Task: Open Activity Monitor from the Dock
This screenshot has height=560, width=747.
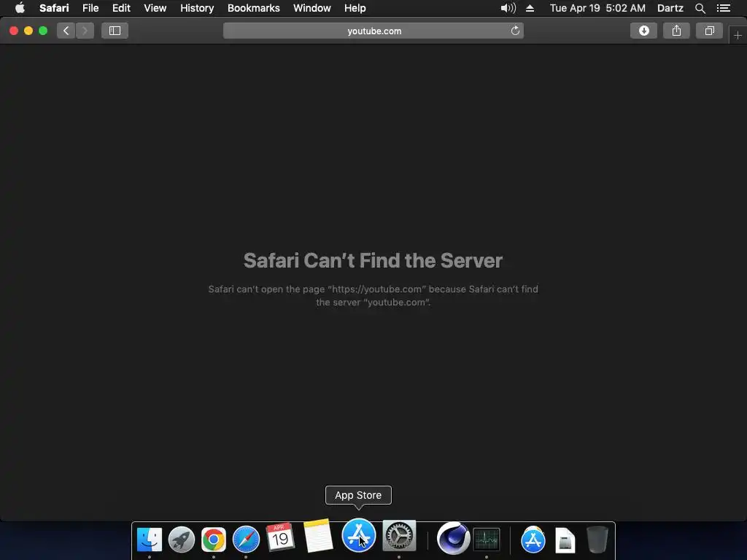Action: (x=487, y=540)
